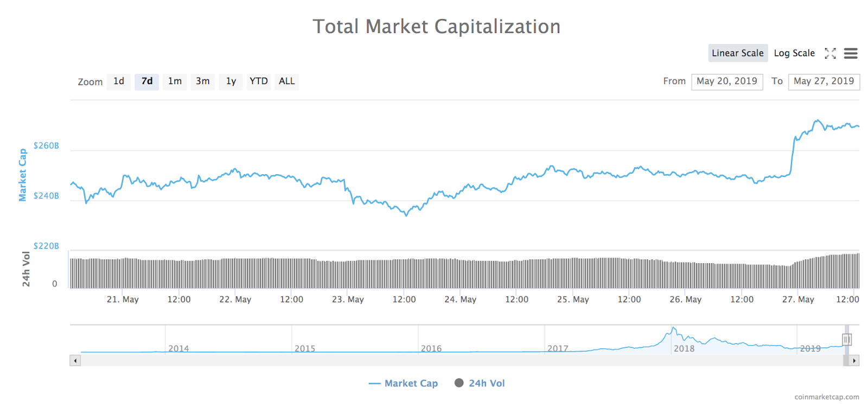Screen dimensions: 868x407
Task: Click the To date field
Action: tap(824, 81)
